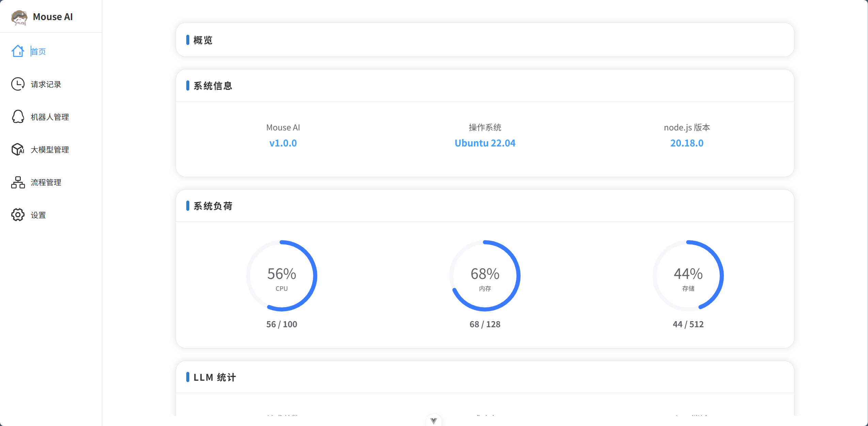Open 设置 in the sidebar

click(38, 215)
